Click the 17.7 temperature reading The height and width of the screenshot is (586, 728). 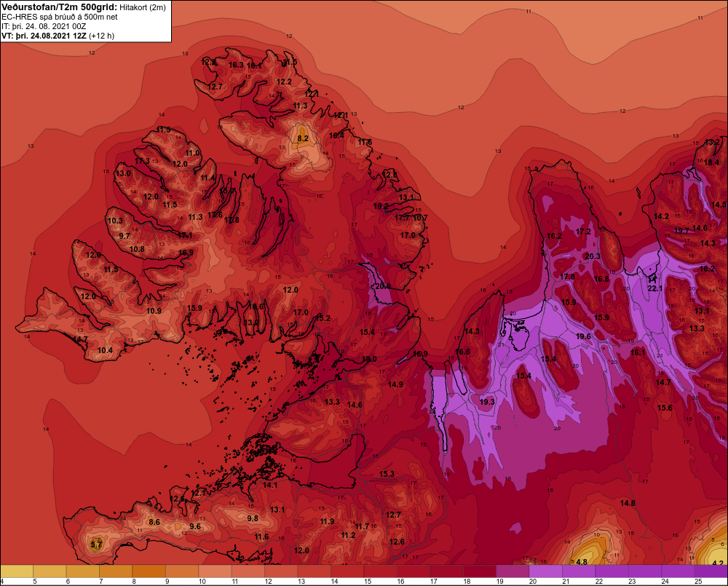pos(402,218)
